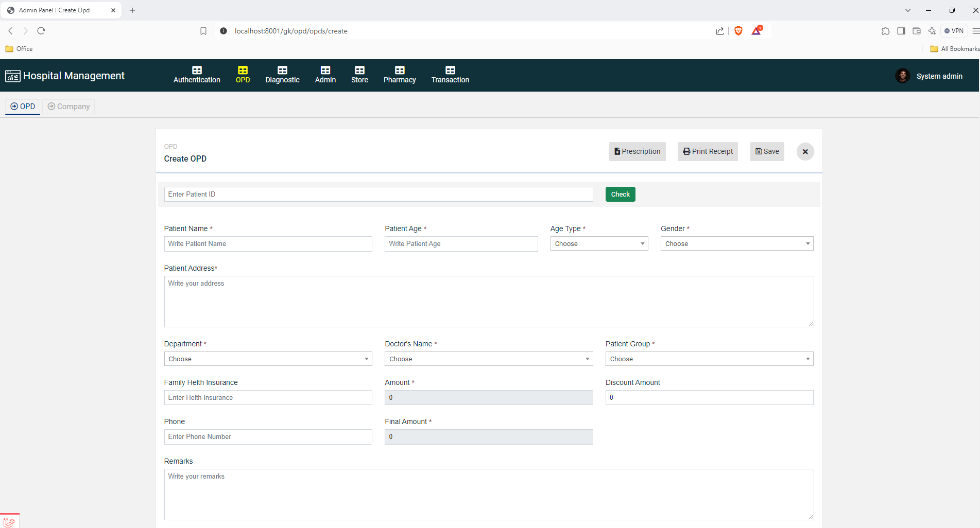
Task: Bookmark this page icon
Action: pyautogui.click(x=203, y=31)
